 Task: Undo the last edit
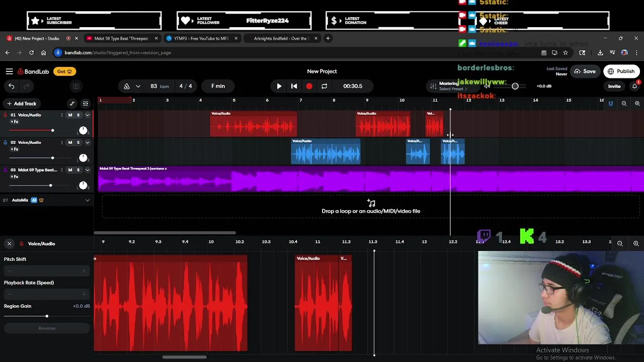tap(11, 86)
